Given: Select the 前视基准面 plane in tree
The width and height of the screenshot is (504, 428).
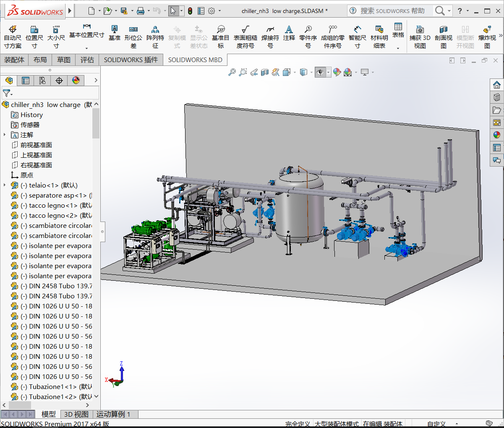Looking at the screenshot, I should click(36, 145).
